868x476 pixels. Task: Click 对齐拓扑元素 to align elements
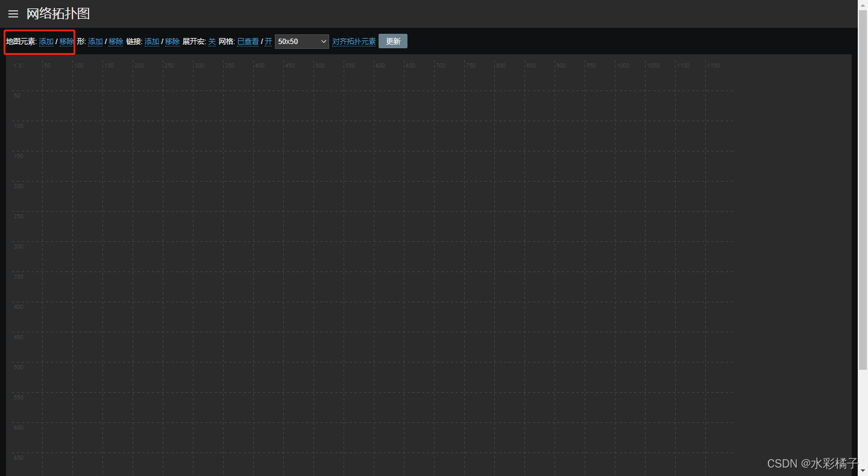(354, 42)
